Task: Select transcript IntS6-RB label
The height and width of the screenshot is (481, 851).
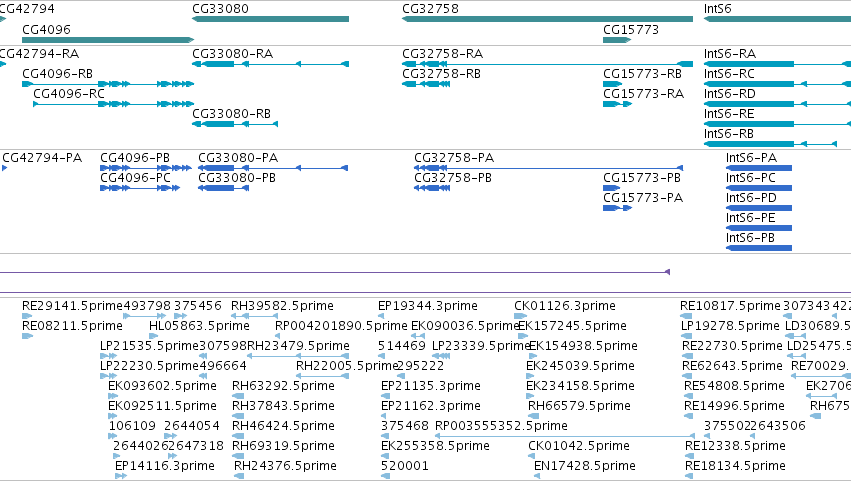Action: pos(728,134)
